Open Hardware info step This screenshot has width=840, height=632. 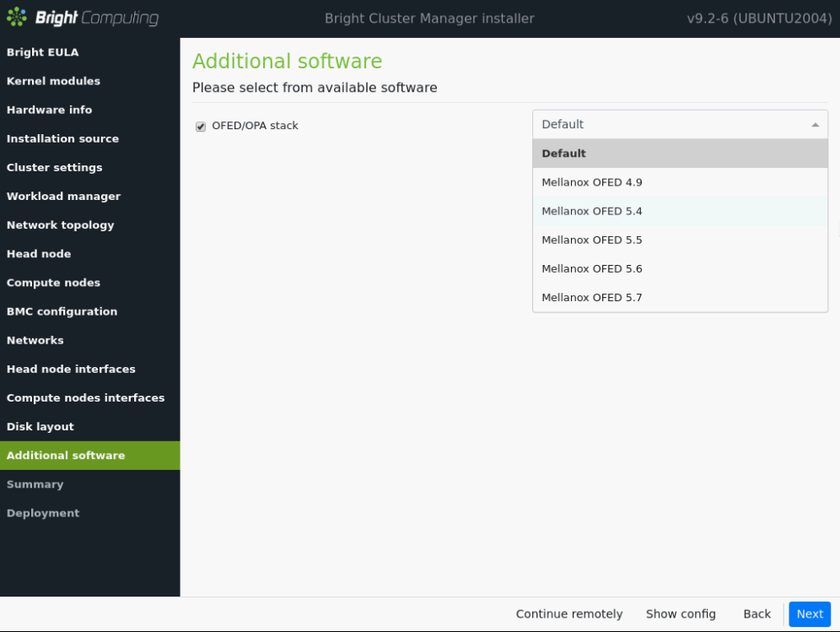coord(90,110)
